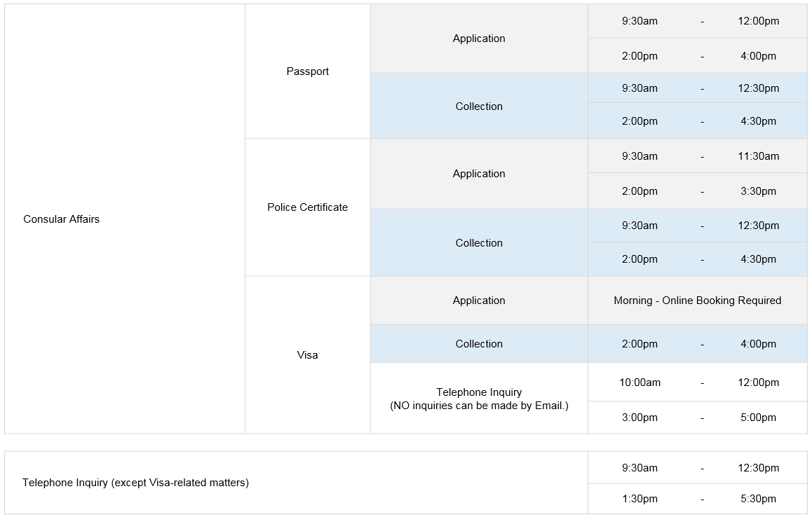
Task: Click the Passport Application cell
Action: pyautogui.click(x=479, y=39)
